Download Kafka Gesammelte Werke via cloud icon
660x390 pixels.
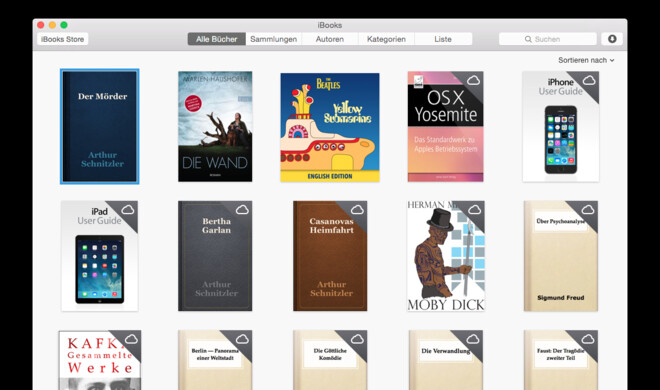131,339
